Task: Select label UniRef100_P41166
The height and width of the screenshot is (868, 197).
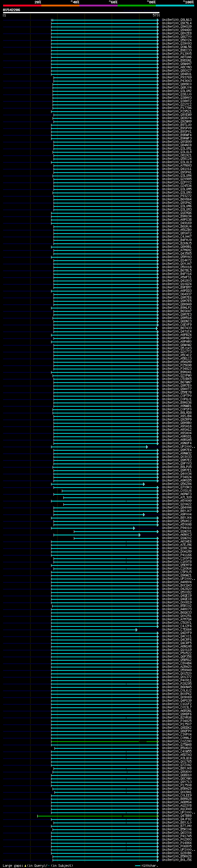Action: click(177, 555)
